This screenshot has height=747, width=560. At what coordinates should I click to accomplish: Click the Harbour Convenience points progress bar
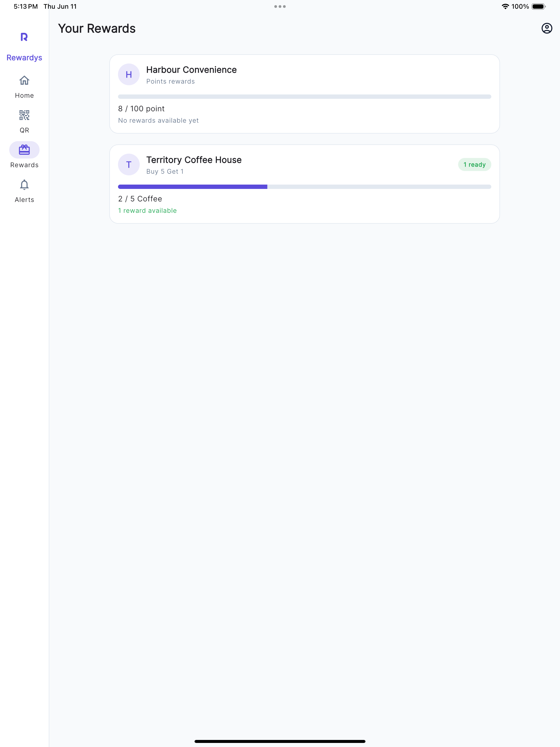click(304, 97)
